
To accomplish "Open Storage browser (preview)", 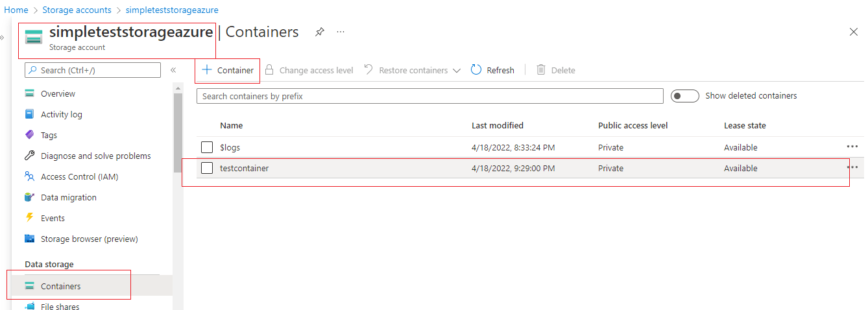I will pos(89,239).
